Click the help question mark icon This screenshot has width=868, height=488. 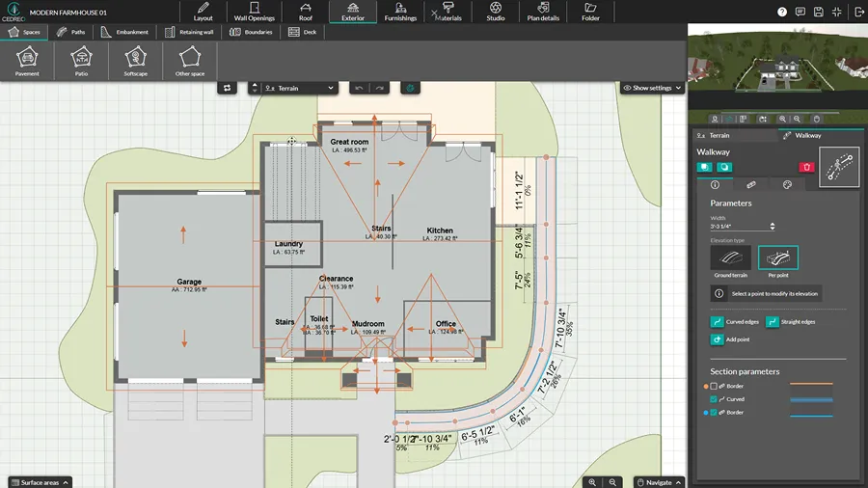pos(781,12)
